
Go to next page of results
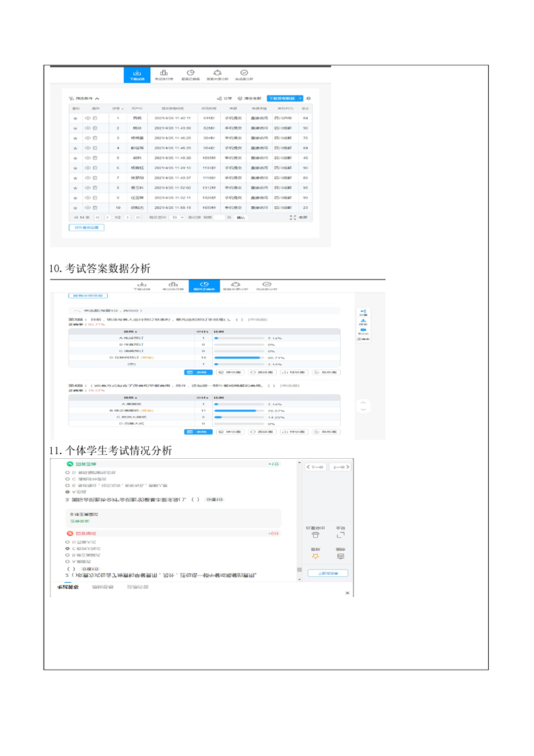[127, 218]
